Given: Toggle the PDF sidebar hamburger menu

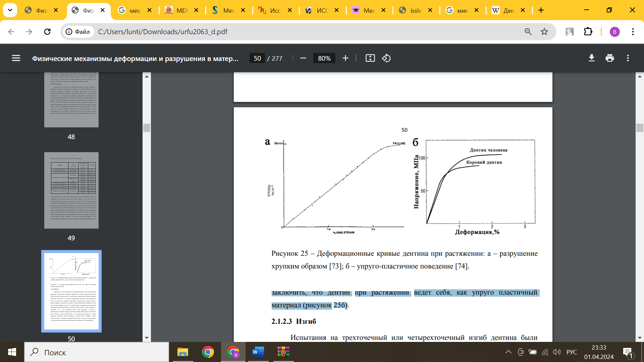Looking at the screenshot, I should click(x=16, y=58).
